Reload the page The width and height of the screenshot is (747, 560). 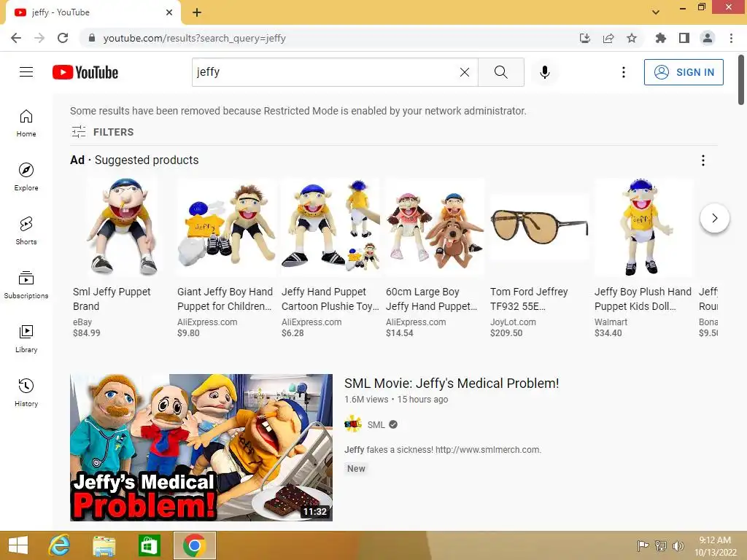63,38
